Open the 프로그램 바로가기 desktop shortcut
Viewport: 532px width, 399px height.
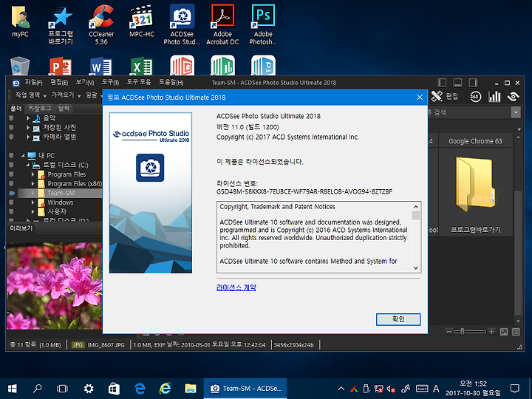click(x=61, y=25)
